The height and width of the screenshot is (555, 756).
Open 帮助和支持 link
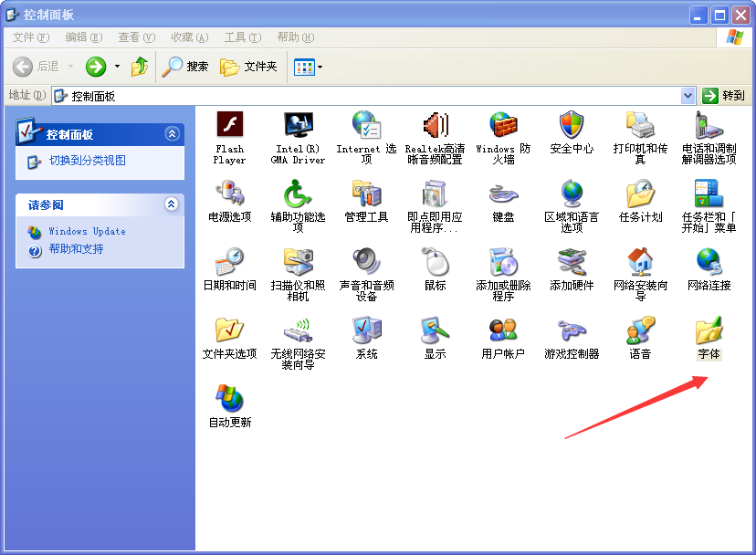tap(76, 249)
